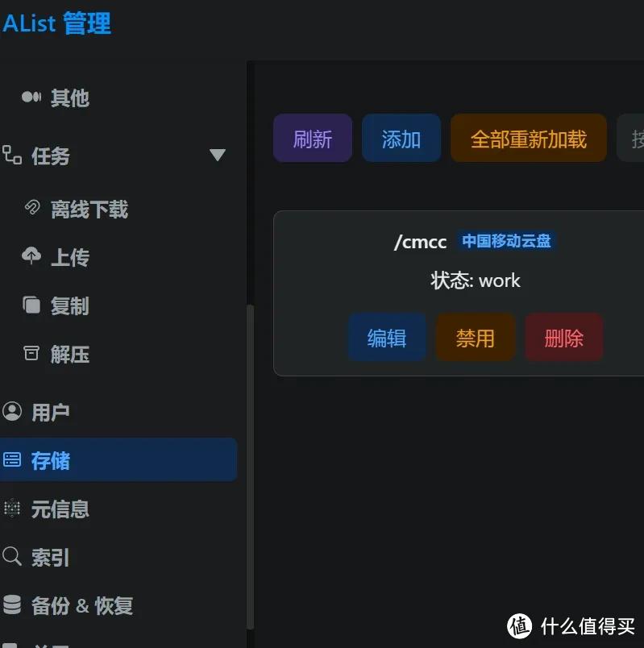Disable (禁用) the /cmcc storage
Screen dimensions: 644x648
[x=475, y=338]
